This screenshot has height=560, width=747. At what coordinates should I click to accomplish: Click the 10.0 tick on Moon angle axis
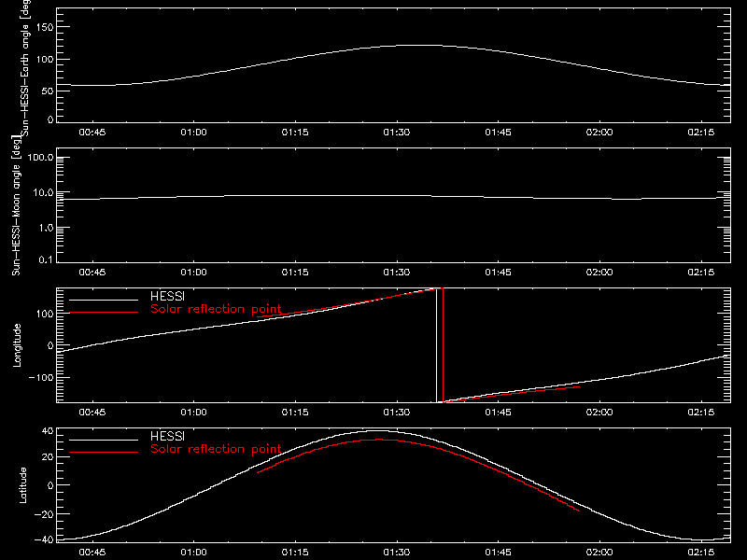tap(43, 193)
